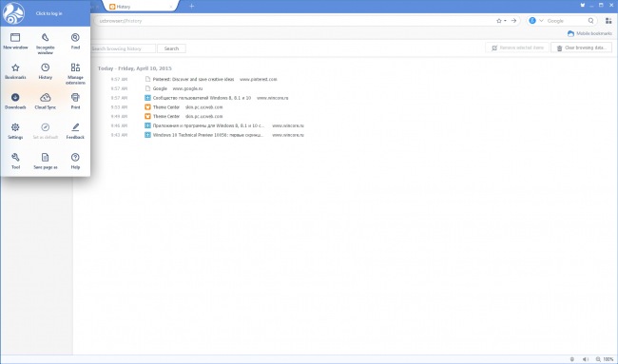Click the UC Browser squirrel avatar
The width and height of the screenshot is (618, 364).
tap(13, 13)
